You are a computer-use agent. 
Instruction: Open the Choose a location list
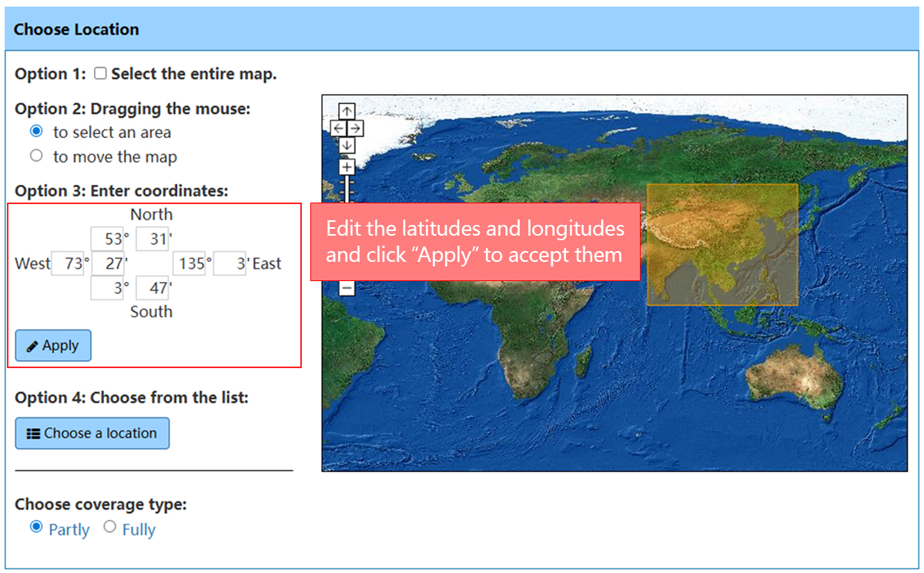click(x=92, y=433)
